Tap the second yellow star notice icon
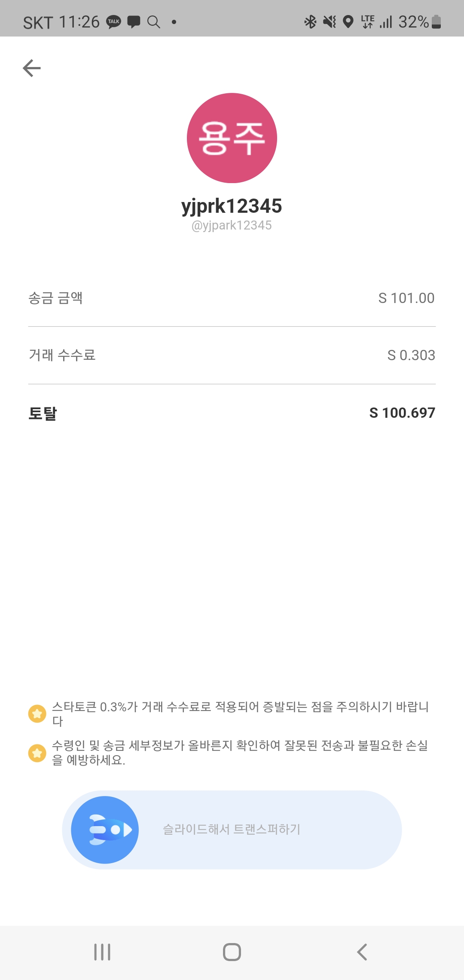This screenshot has width=464, height=980. tap(37, 753)
